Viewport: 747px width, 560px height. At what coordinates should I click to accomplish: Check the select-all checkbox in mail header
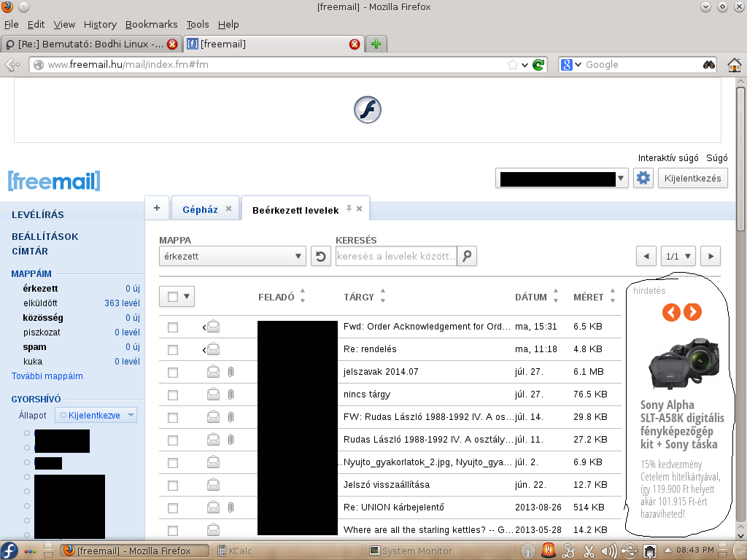point(173,297)
